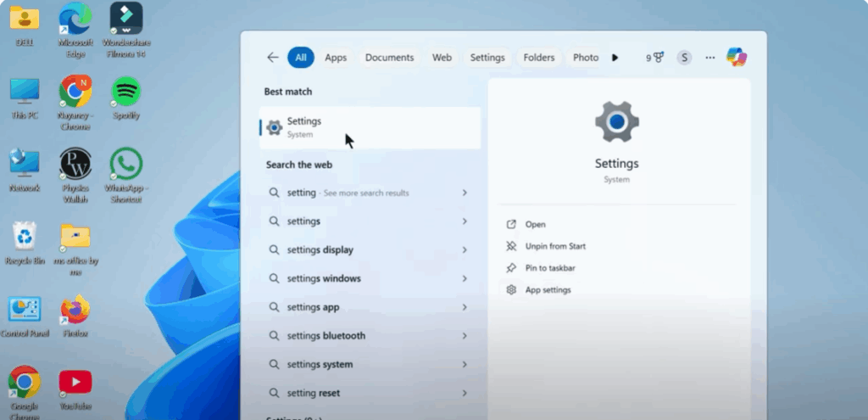The height and width of the screenshot is (420, 868).
Task: Open Spotify desktop icon
Action: click(126, 92)
